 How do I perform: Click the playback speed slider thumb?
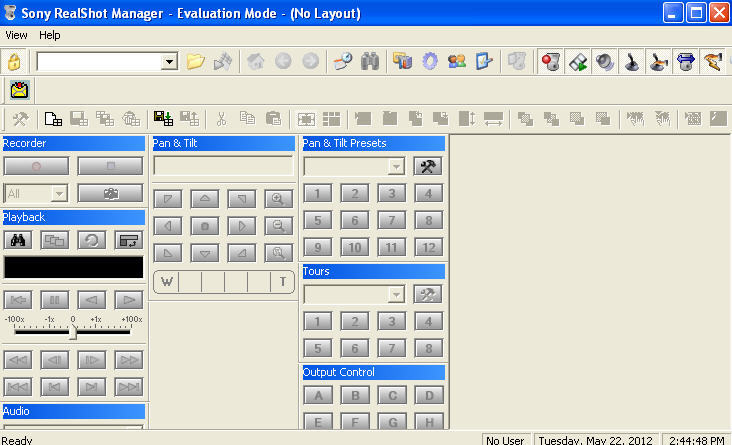[73, 332]
